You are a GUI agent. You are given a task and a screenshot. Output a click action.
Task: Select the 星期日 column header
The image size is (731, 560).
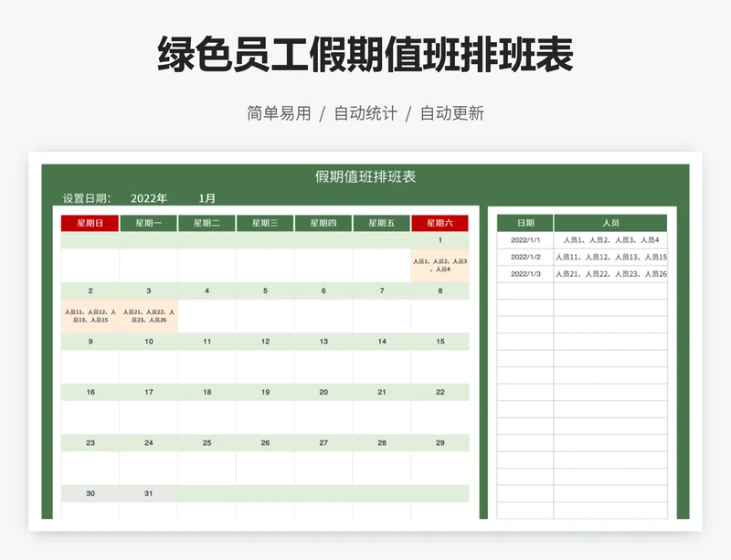point(90,223)
